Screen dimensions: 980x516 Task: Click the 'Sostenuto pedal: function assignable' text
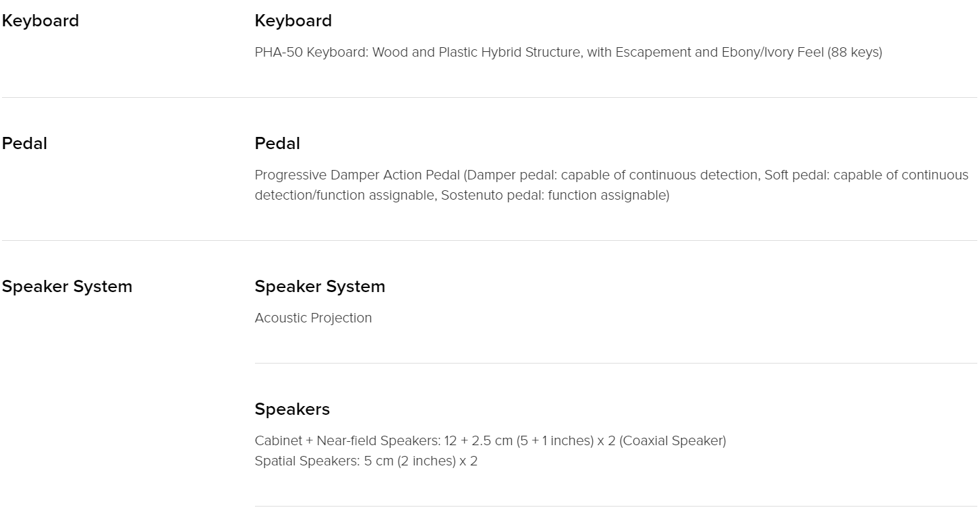click(555, 196)
